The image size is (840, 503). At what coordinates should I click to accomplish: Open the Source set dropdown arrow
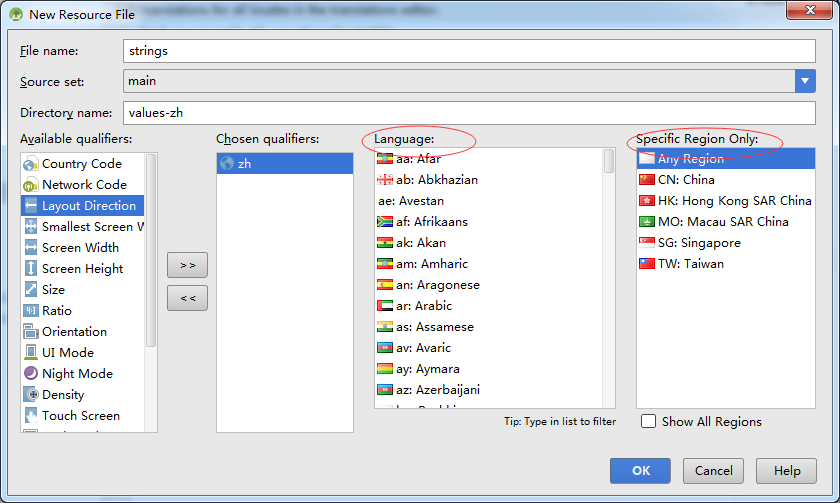click(805, 81)
